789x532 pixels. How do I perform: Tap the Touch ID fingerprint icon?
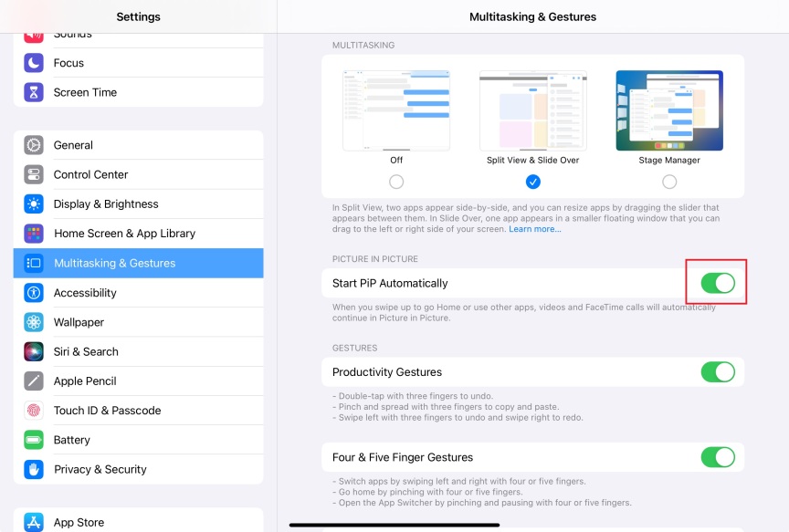pos(34,411)
